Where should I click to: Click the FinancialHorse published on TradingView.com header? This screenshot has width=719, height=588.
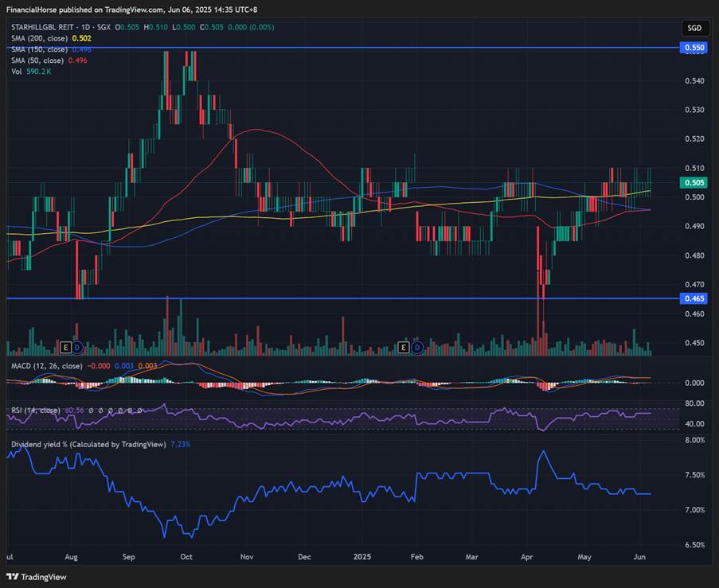tap(131, 10)
